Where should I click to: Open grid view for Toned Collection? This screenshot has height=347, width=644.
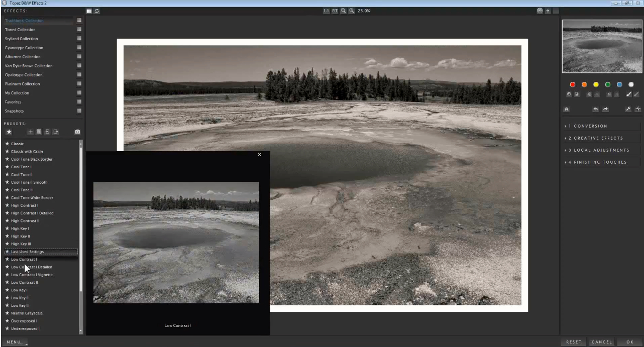pos(79,30)
